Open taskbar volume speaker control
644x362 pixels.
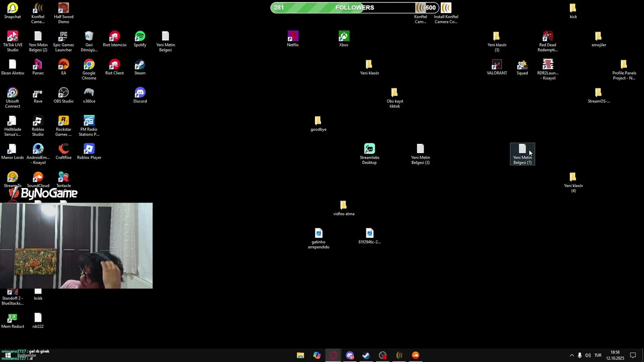[x=588, y=355]
